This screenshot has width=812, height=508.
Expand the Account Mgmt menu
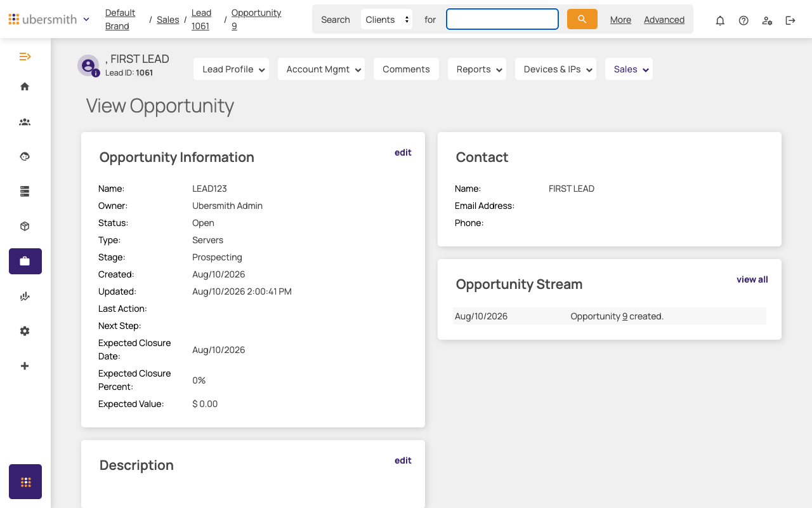(x=321, y=69)
